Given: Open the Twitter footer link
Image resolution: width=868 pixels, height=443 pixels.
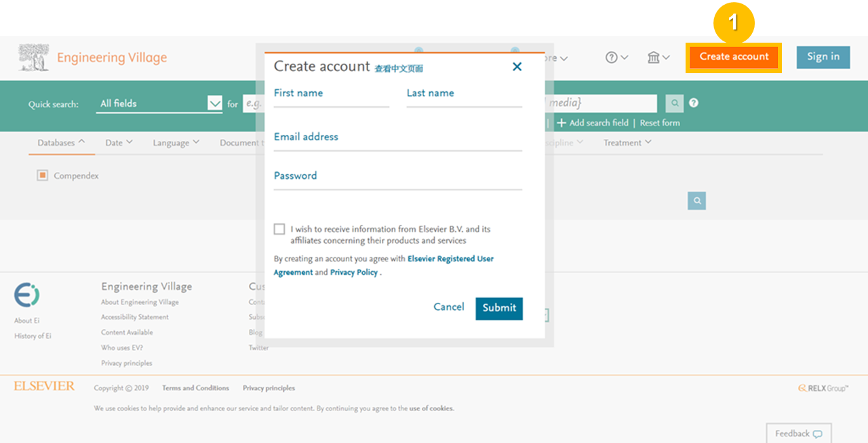Looking at the screenshot, I should pos(258,347).
